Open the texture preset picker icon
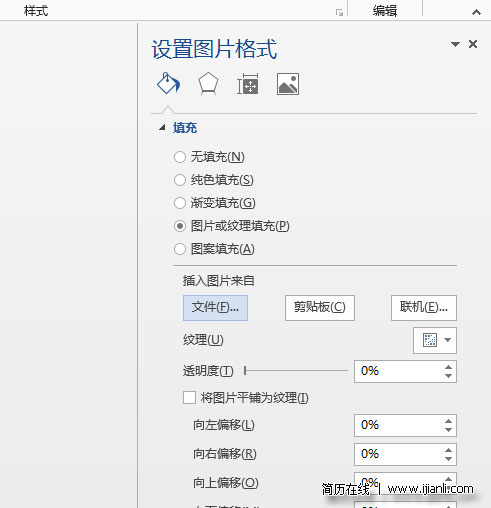 [430, 340]
